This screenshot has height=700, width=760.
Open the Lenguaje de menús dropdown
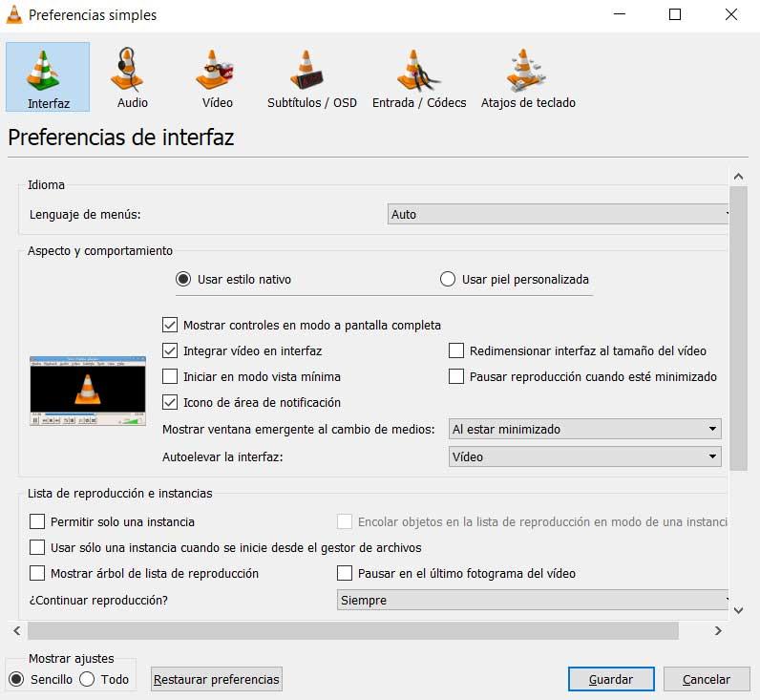coord(558,214)
